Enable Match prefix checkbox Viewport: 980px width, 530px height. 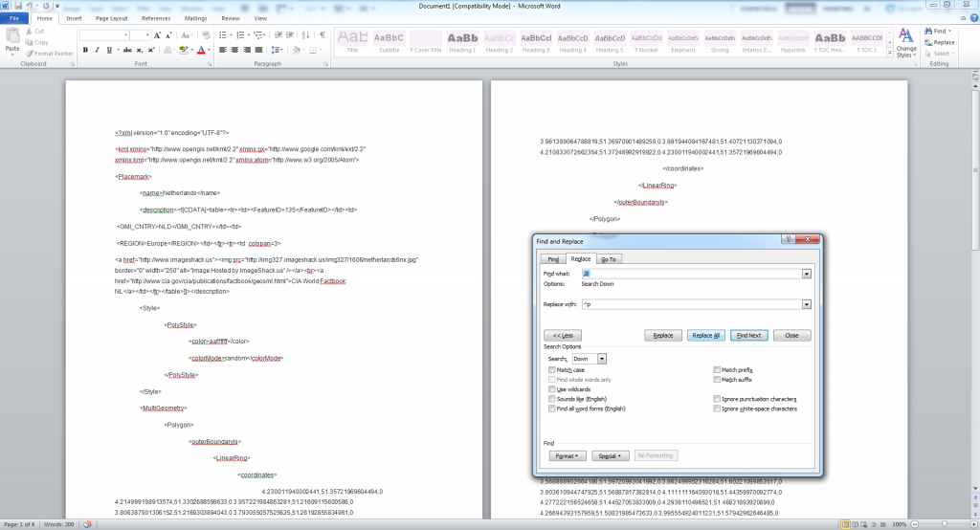coord(717,370)
